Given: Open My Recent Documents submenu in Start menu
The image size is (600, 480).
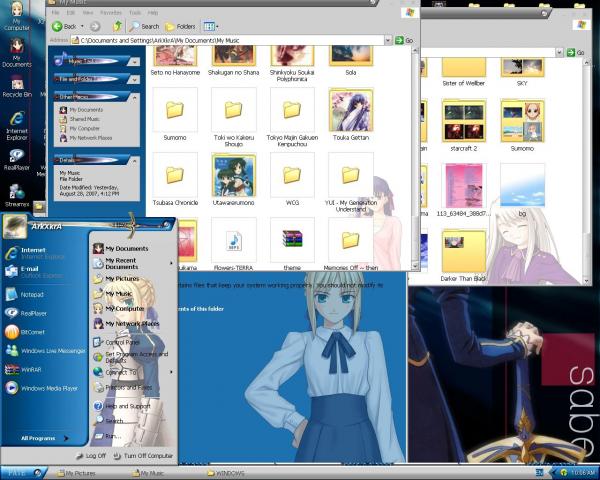Looking at the screenshot, I should (x=132, y=263).
